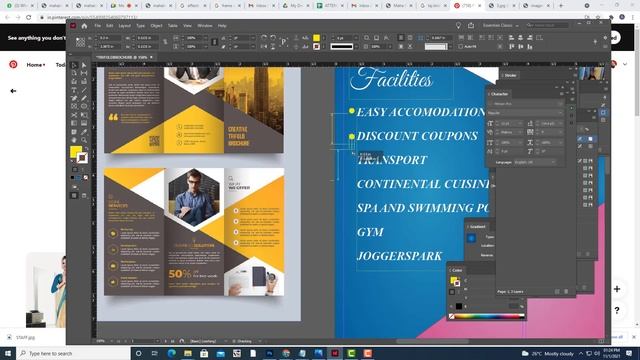The width and height of the screenshot is (640, 360).
Task: Select the Note tool
Action: [x=74, y=132]
